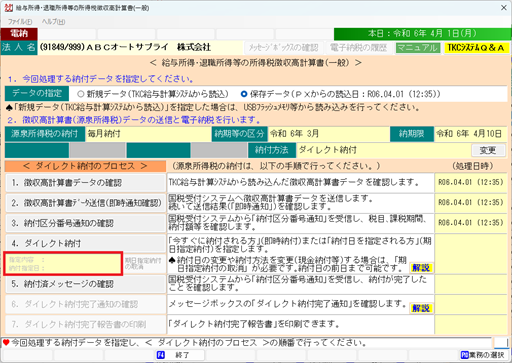This screenshot has width=512, height=363.
Task: Click the 電納 tab label
Action: [x=19, y=34]
